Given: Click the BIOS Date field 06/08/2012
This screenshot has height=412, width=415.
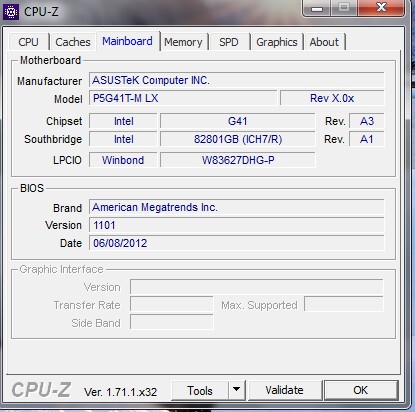Looking at the screenshot, I should point(237,243).
